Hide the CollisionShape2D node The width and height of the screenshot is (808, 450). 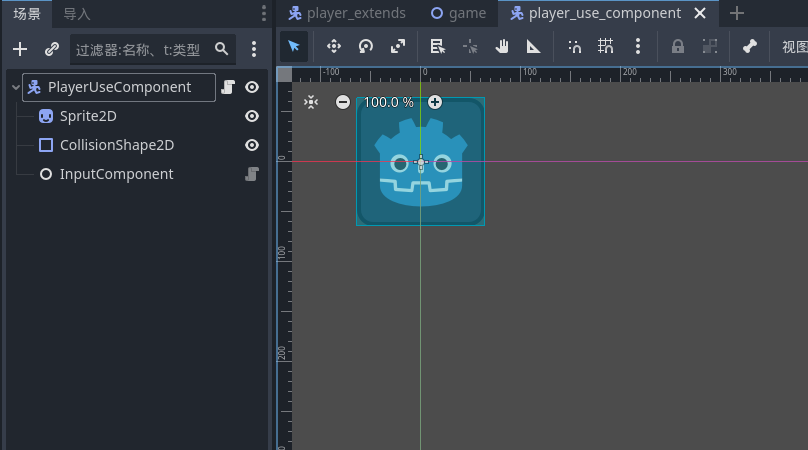[252, 145]
